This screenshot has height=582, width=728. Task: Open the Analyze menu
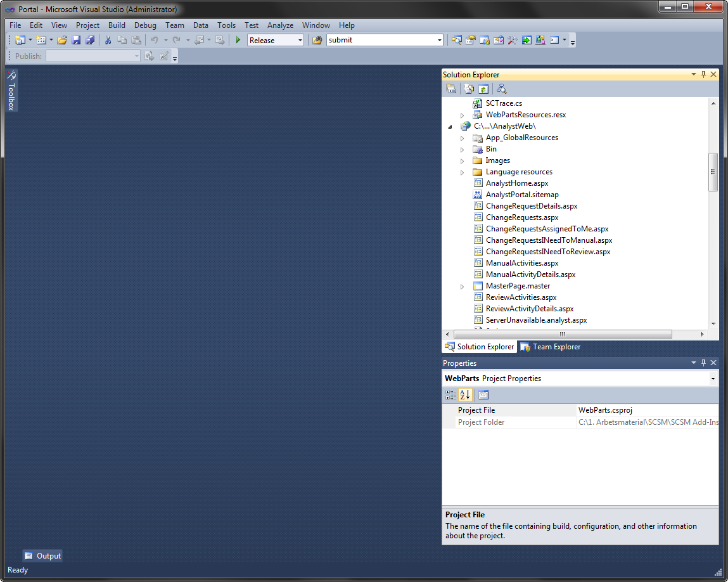[280, 25]
